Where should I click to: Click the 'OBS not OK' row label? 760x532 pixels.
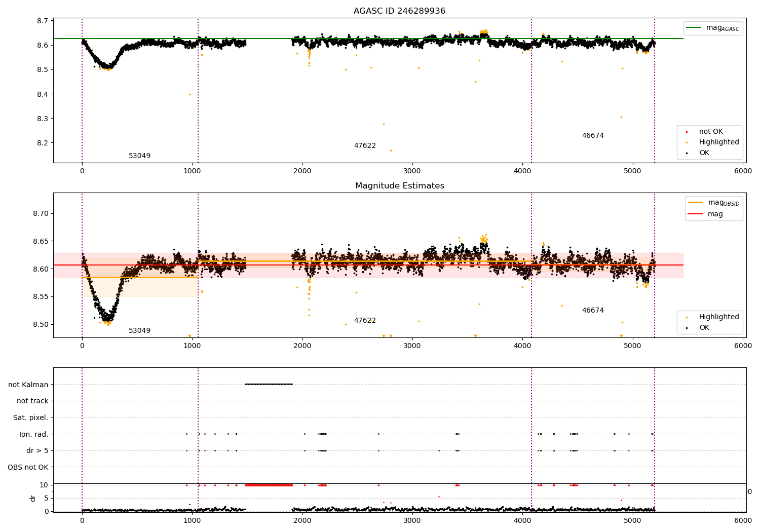[x=28, y=467]
